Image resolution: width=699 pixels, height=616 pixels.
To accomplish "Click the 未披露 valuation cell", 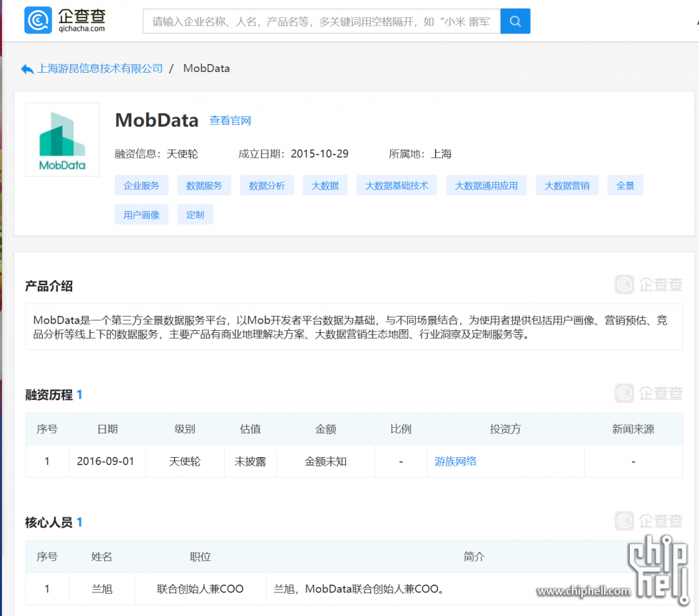I will coord(250,461).
